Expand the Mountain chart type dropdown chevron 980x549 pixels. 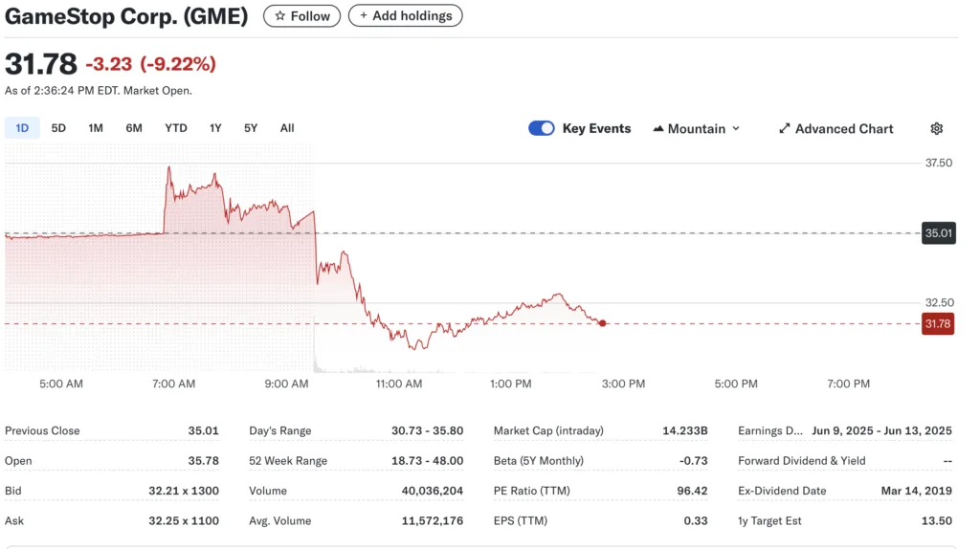point(736,129)
